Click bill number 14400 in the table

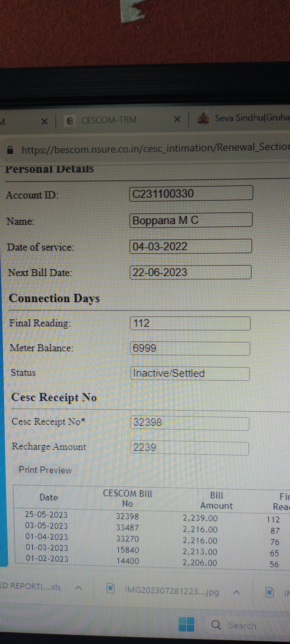coord(128,561)
